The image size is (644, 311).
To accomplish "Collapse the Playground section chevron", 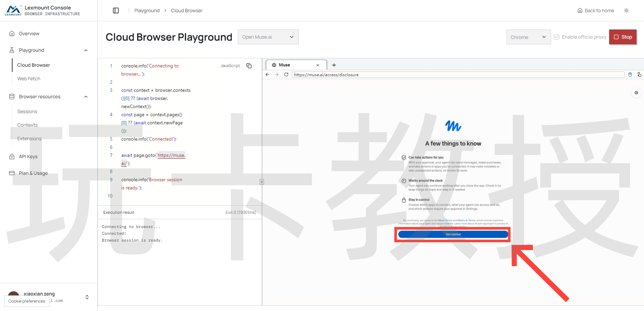I will [x=86, y=50].
